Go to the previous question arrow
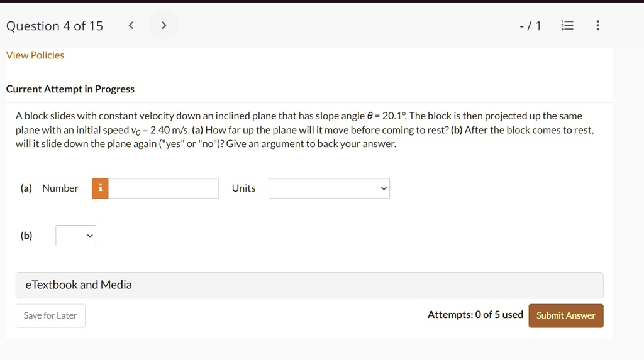This screenshot has height=360, width=644. pyautogui.click(x=131, y=26)
